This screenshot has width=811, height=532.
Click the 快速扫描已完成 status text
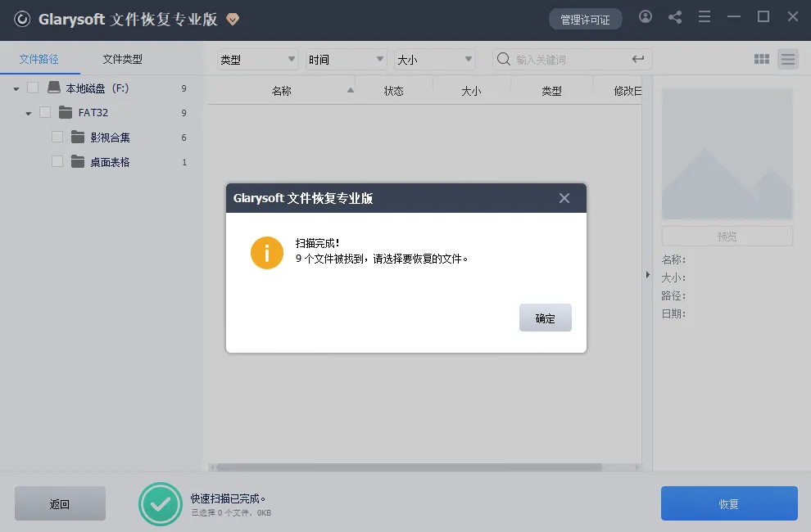(228, 498)
